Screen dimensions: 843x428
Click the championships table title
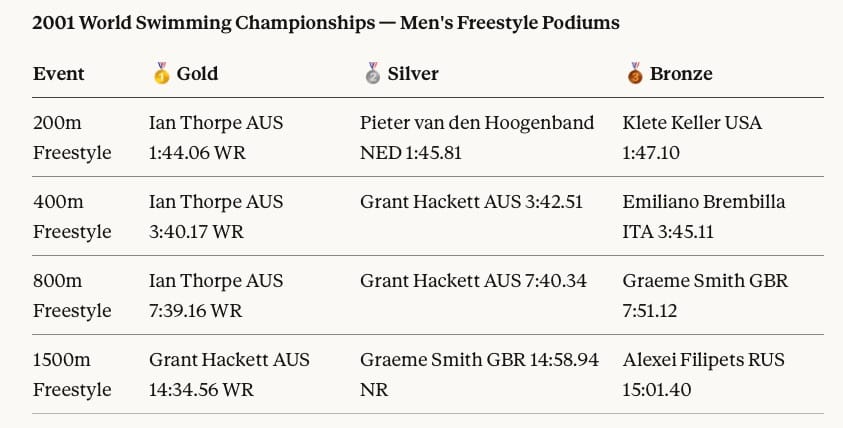point(326,21)
